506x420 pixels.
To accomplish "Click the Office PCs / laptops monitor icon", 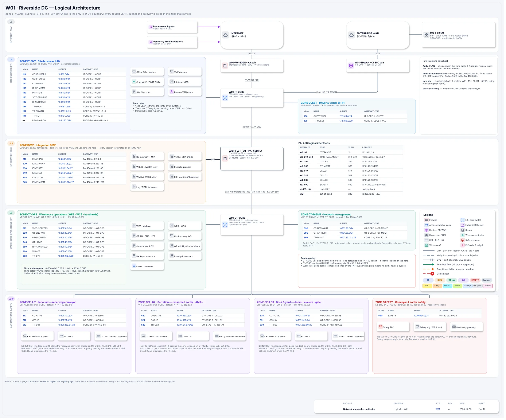I will pos(134,72).
